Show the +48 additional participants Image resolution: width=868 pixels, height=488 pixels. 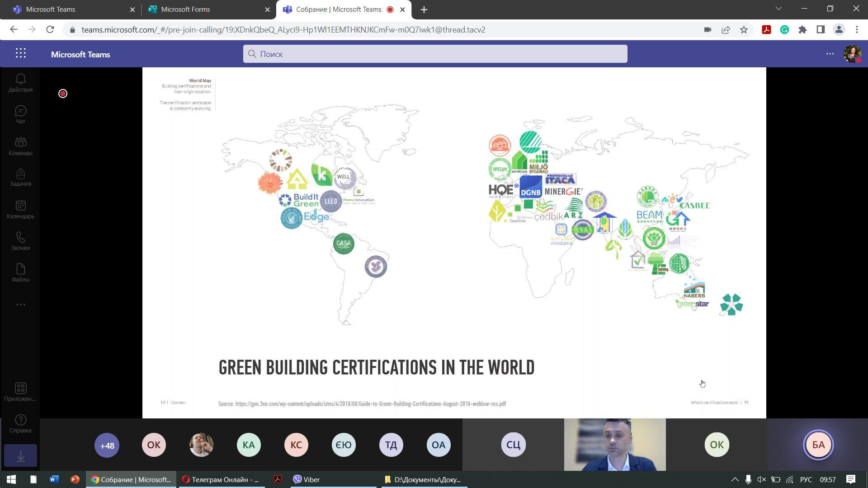(107, 446)
